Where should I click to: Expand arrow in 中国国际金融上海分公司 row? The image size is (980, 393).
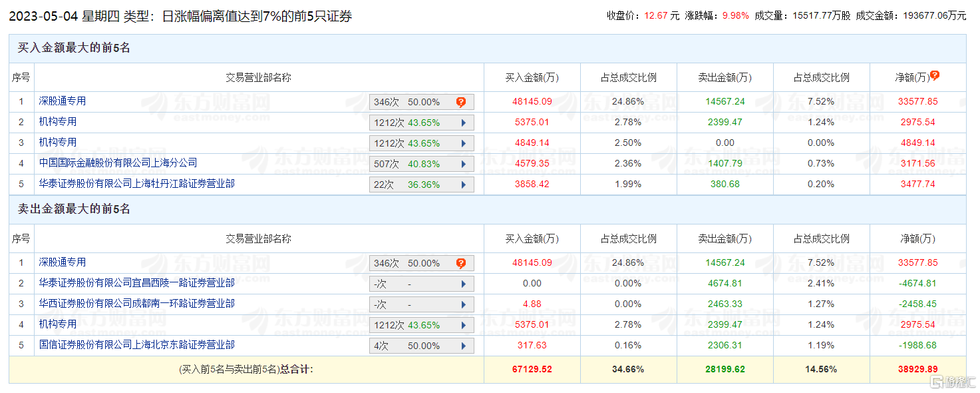tap(464, 164)
